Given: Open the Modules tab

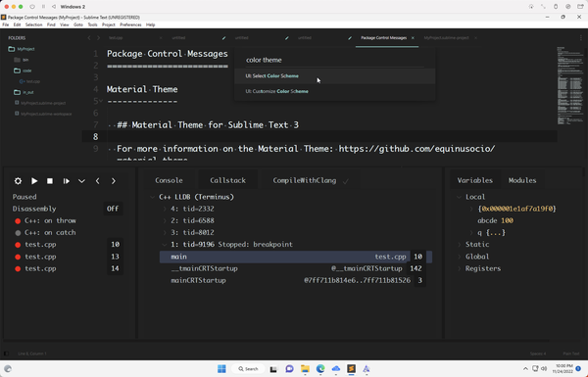Looking at the screenshot, I should [522, 180].
